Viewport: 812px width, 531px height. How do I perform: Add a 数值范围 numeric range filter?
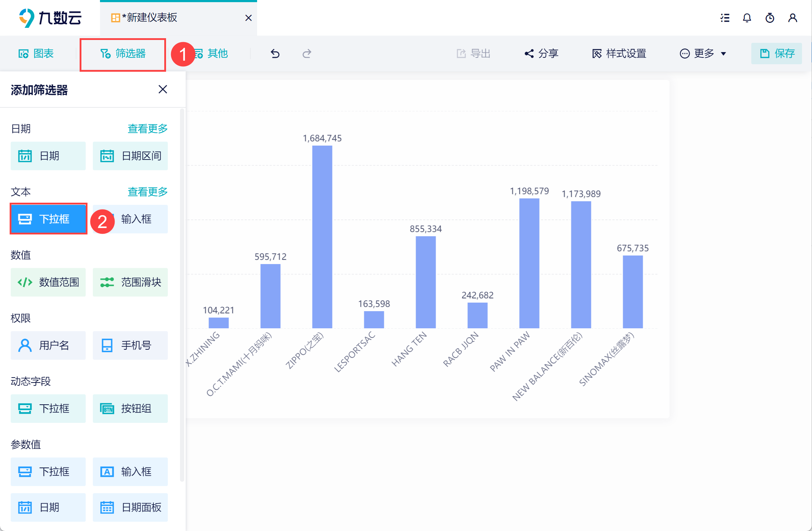pos(48,282)
